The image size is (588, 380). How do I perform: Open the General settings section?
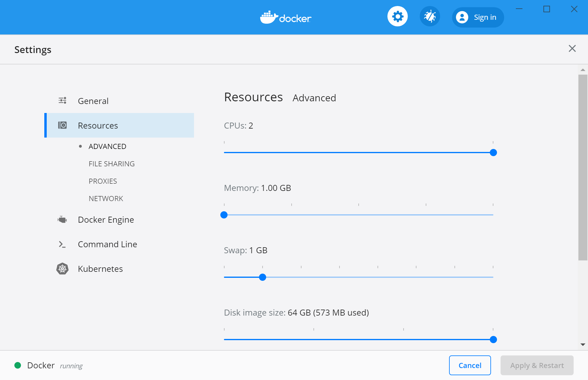click(119, 101)
